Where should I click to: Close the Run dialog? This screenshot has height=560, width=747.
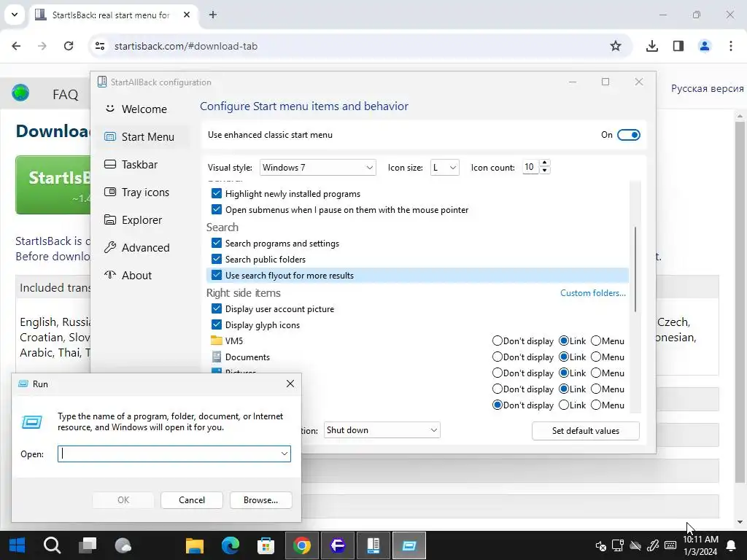[x=290, y=384]
